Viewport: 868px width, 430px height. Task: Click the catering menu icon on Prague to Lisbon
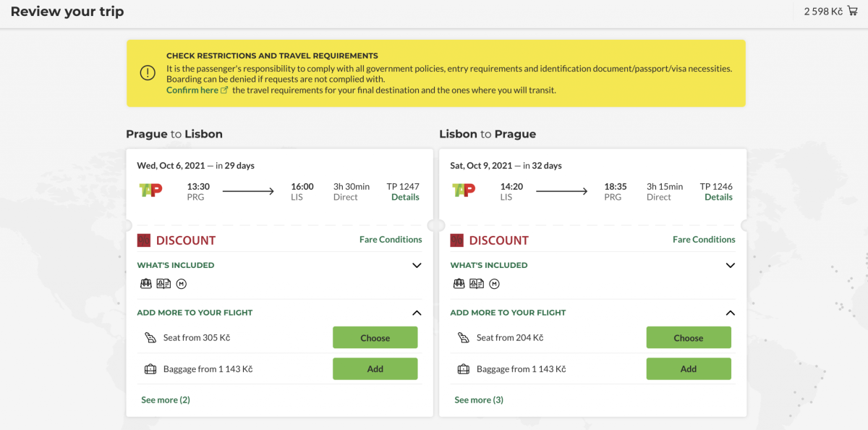(x=163, y=284)
